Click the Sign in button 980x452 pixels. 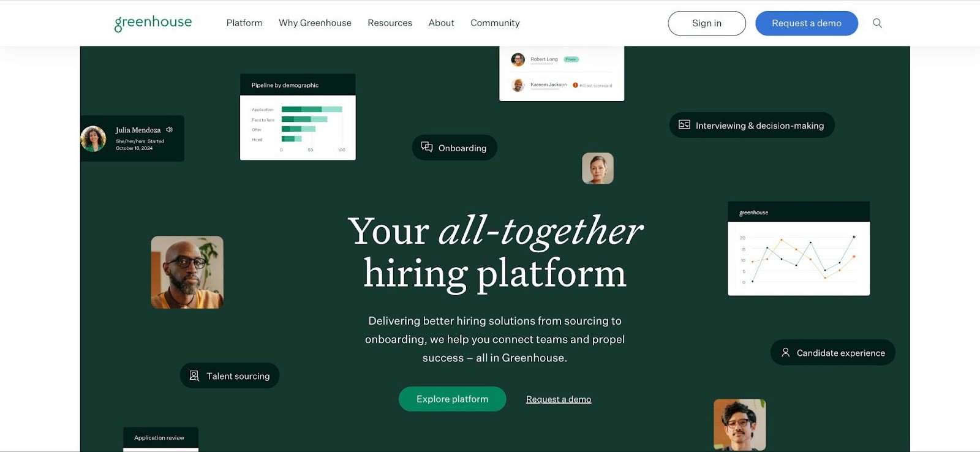(x=707, y=23)
